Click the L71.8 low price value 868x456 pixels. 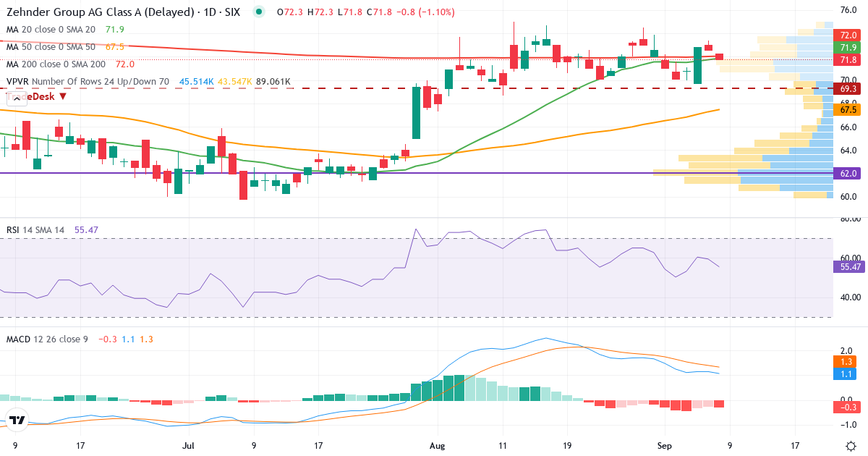[x=349, y=12]
